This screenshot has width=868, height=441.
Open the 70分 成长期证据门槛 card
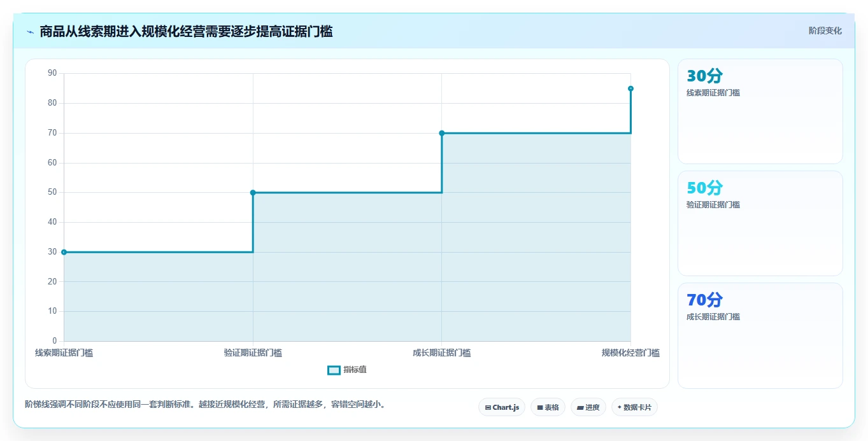760,335
